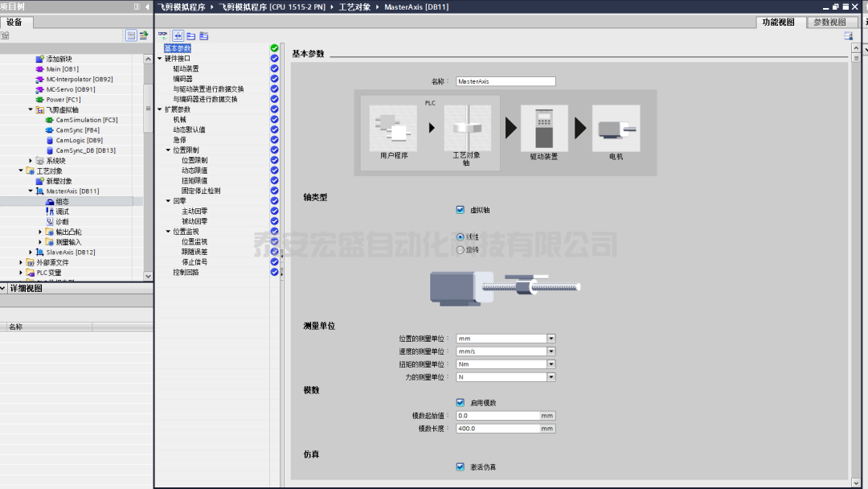Open the position unit dropdown showing mm
Image resolution: width=868 pixels, height=489 pixels.
pos(551,339)
